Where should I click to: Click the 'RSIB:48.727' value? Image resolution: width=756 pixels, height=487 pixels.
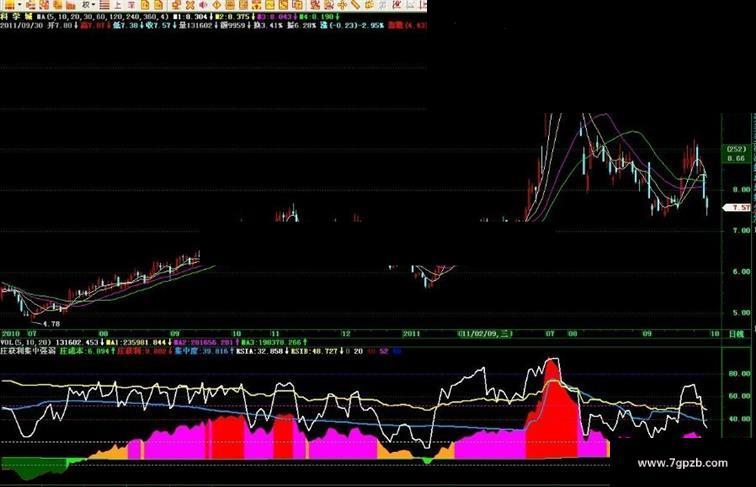313,351
